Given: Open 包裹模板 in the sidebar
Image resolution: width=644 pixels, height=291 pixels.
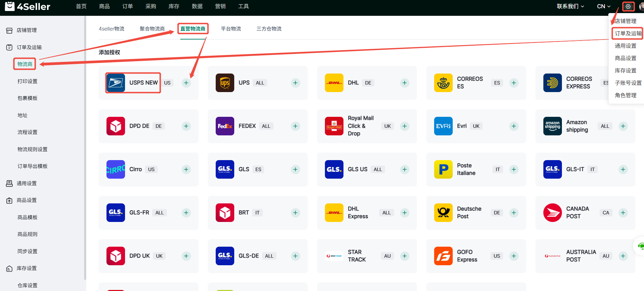Looking at the screenshot, I should click(x=27, y=98).
